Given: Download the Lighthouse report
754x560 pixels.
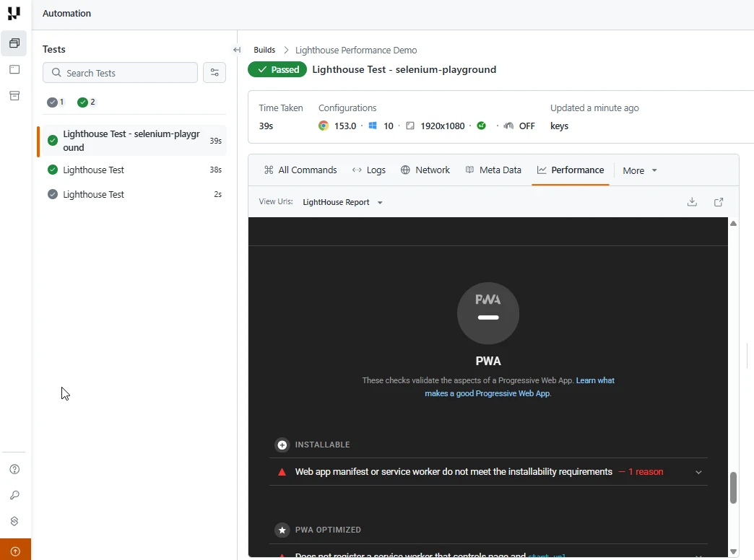Looking at the screenshot, I should (x=692, y=202).
